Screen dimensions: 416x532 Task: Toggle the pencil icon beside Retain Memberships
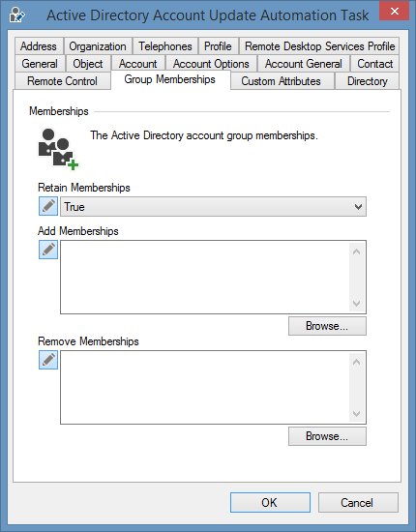(x=48, y=206)
